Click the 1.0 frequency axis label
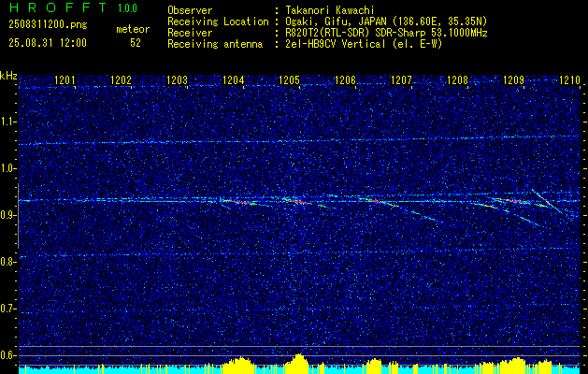The width and height of the screenshot is (588, 374). click(x=7, y=168)
